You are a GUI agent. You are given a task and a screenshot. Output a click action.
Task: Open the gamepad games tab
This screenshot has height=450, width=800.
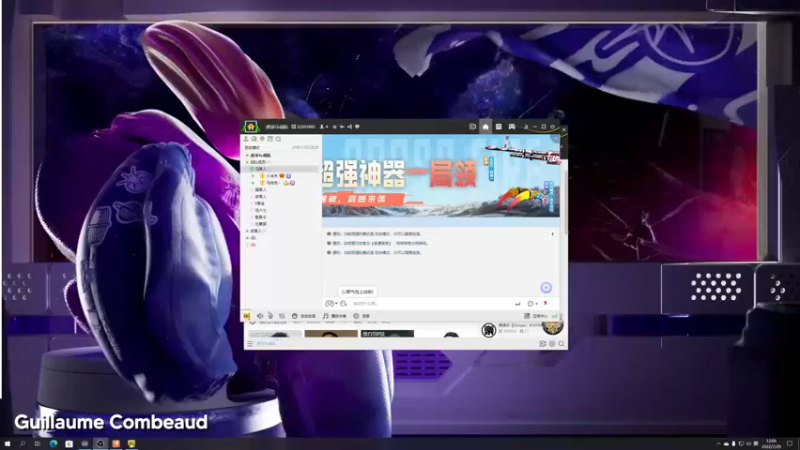click(511, 127)
